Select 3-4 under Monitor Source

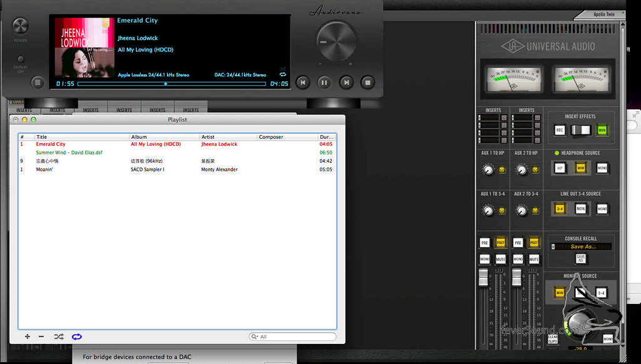(602, 293)
